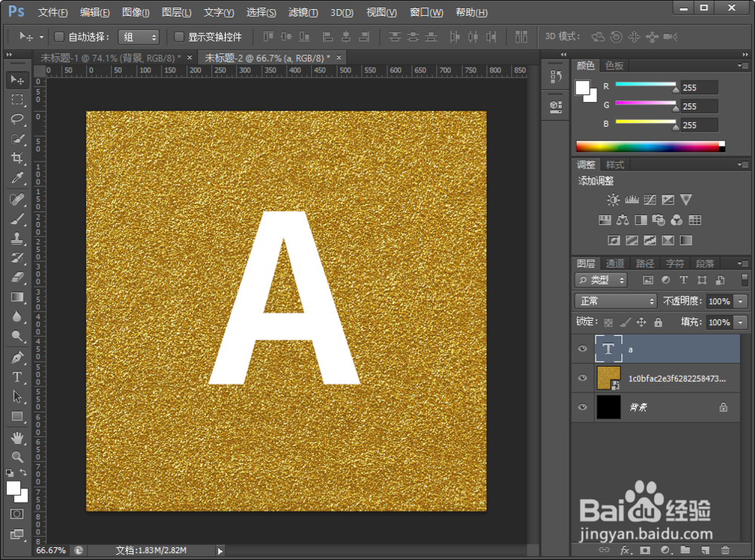755x560 pixels.
Task: Hide the text layer 'a'
Action: [x=582, y=349]
